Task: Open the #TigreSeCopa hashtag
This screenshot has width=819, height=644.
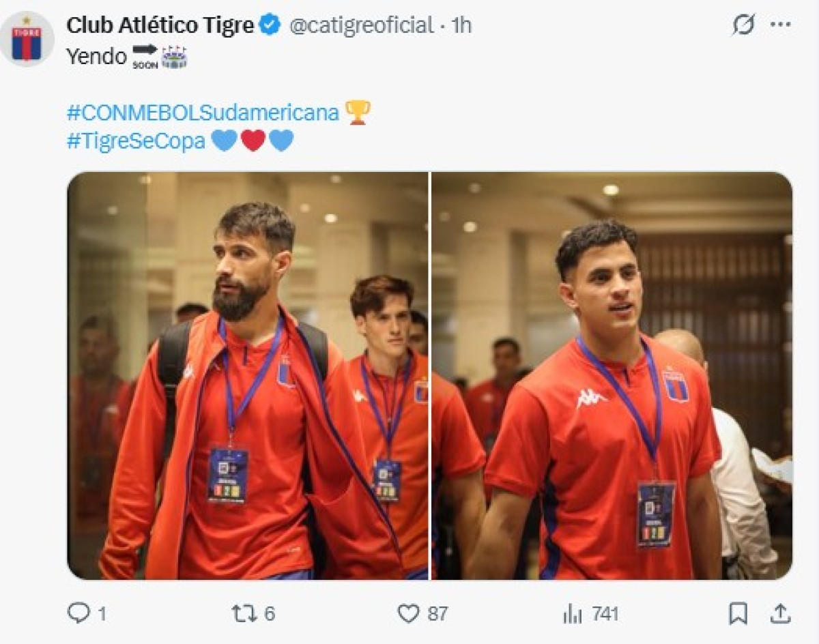Action: coord(136,141)
